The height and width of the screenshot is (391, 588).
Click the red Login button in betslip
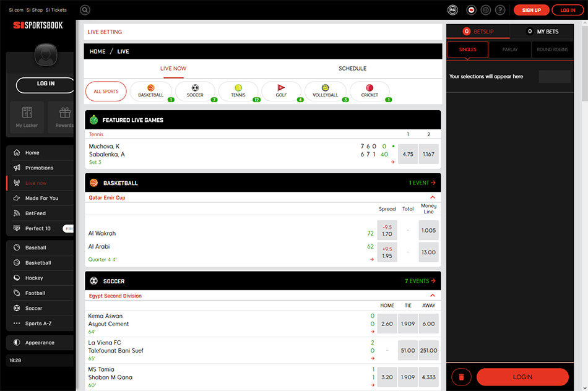[x=522, y=377]
